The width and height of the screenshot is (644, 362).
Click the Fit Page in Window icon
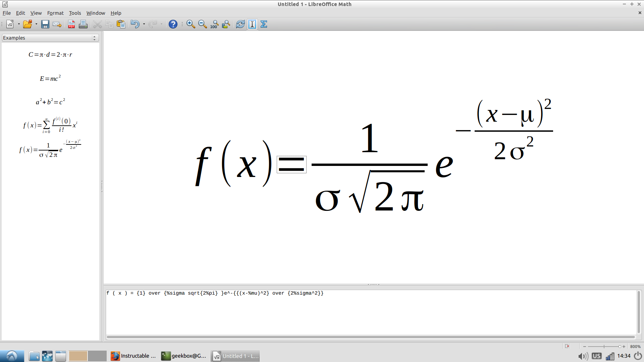pyautogui.click(x=226, y=24)
